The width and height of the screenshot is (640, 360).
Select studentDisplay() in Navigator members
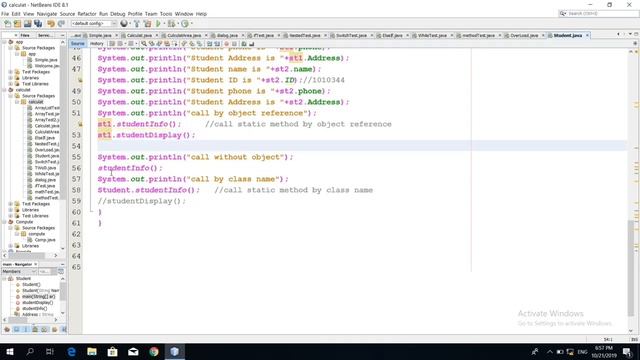point(37,303)
